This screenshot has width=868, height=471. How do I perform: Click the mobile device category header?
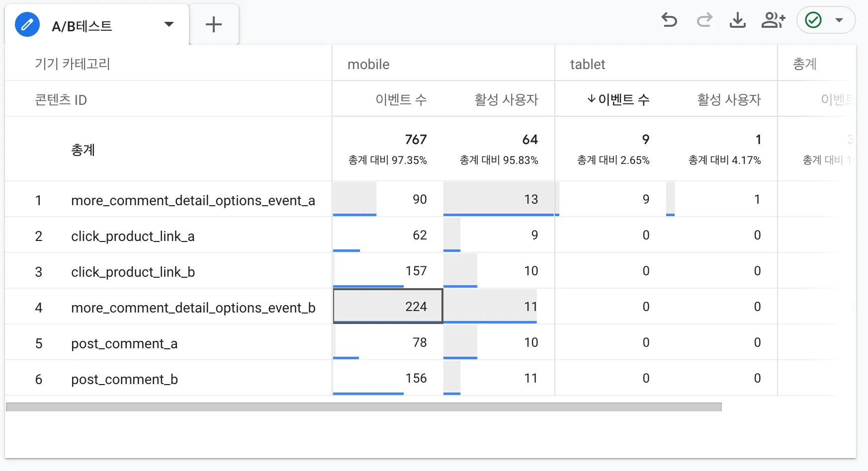tap(368, 65)
